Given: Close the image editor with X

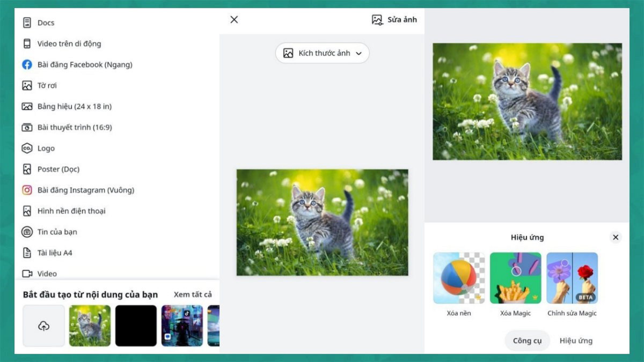Looking at the screenshot, I should [234, 20].
